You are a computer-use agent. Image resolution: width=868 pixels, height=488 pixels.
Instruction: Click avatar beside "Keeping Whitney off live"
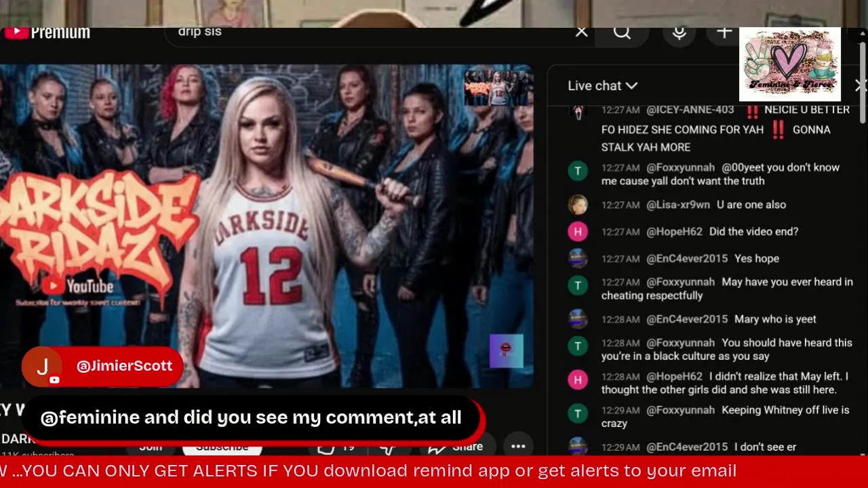[578, 413]
